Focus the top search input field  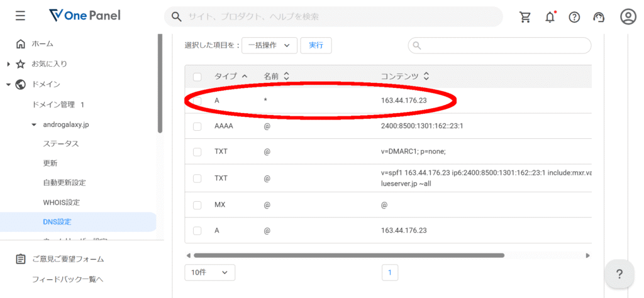point(333,17)
